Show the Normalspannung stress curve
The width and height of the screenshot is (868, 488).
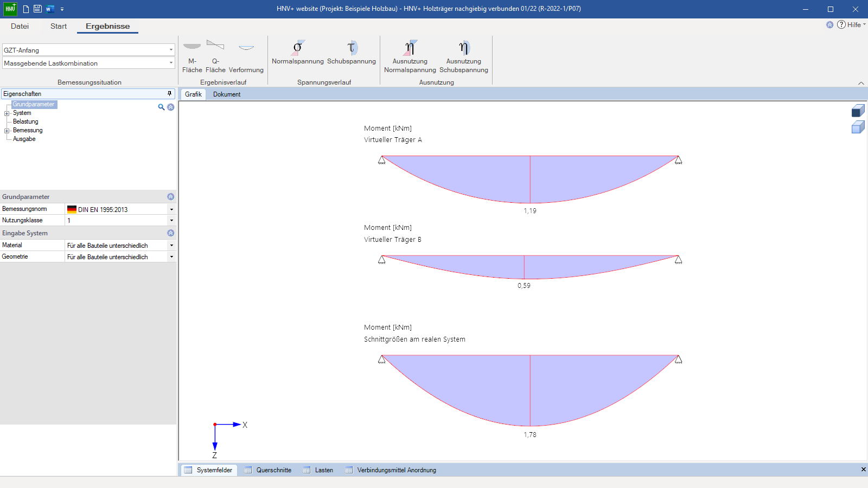[x=298, y=53]
